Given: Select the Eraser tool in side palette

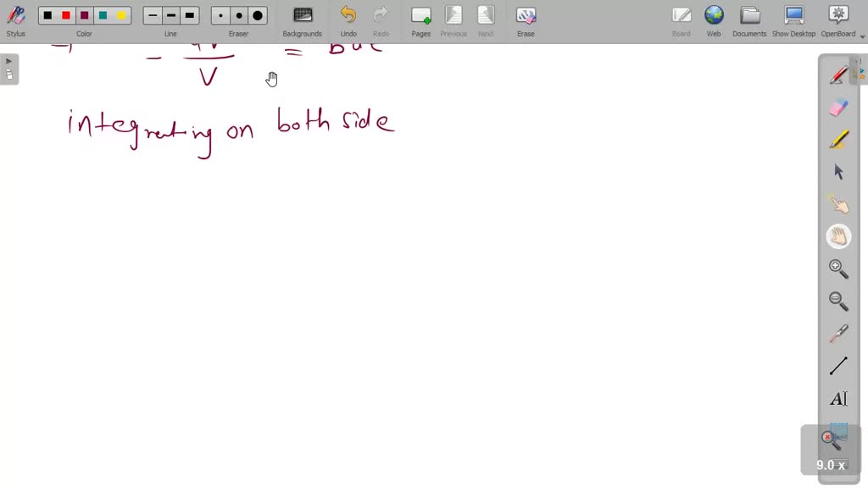Looking at the screenshot, I should coord(838,108).
